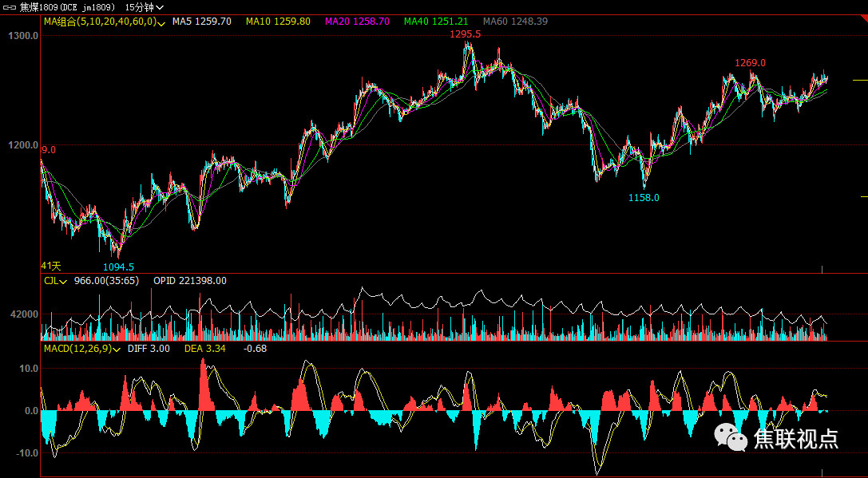Click the 1295.5 high price marker
This screenshot has height=478, width=868.
click(466, 34)
